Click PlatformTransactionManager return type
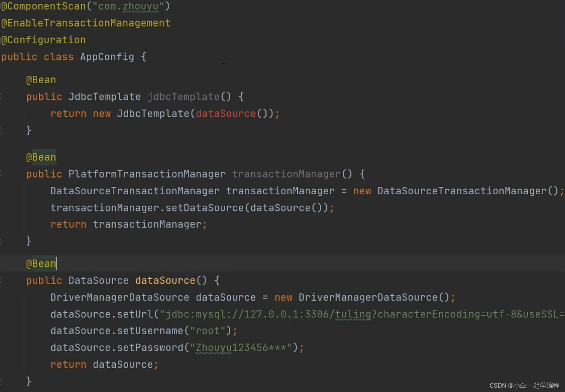565x392 pixels. [x=147, y=174]
